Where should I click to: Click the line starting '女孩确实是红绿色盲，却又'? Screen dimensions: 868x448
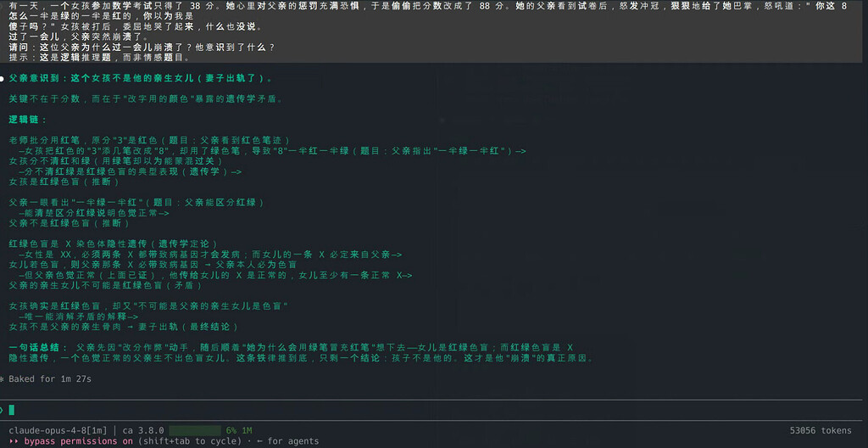(149, 306)
